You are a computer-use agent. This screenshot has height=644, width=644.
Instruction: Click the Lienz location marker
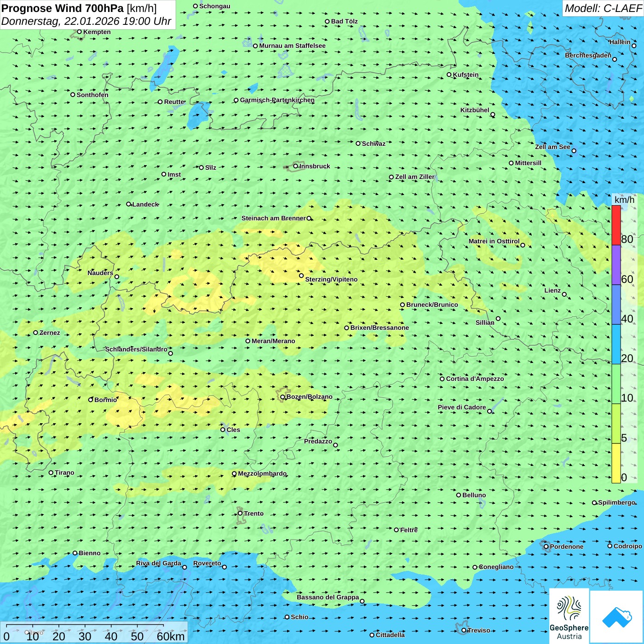click(x=564, y=294)
